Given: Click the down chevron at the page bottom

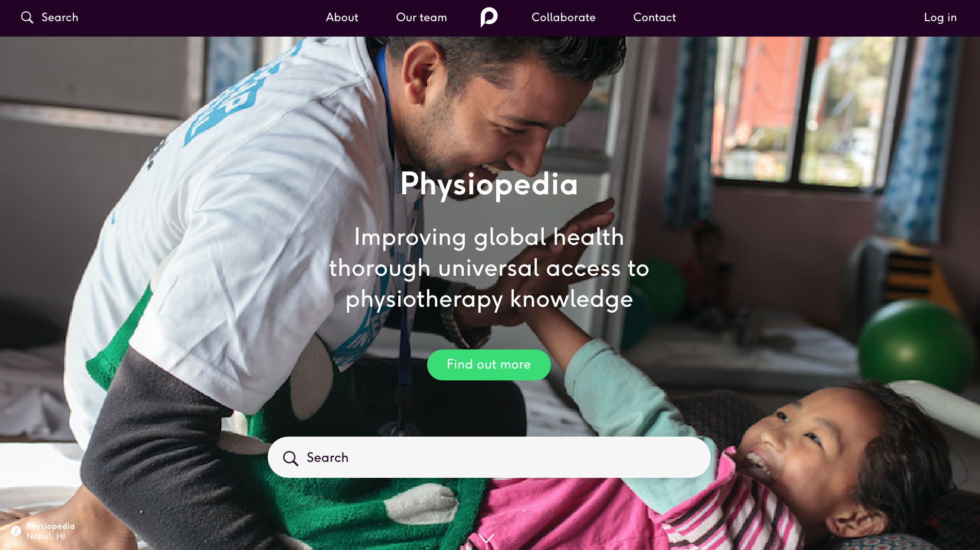Looking at the screenshot, I should [486, 539].
